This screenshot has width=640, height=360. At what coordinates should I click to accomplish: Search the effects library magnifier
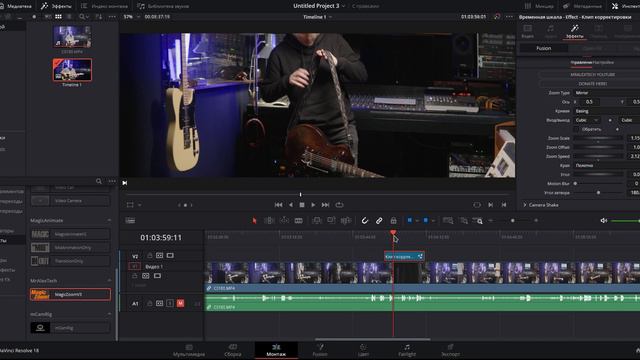coord(99,181)
